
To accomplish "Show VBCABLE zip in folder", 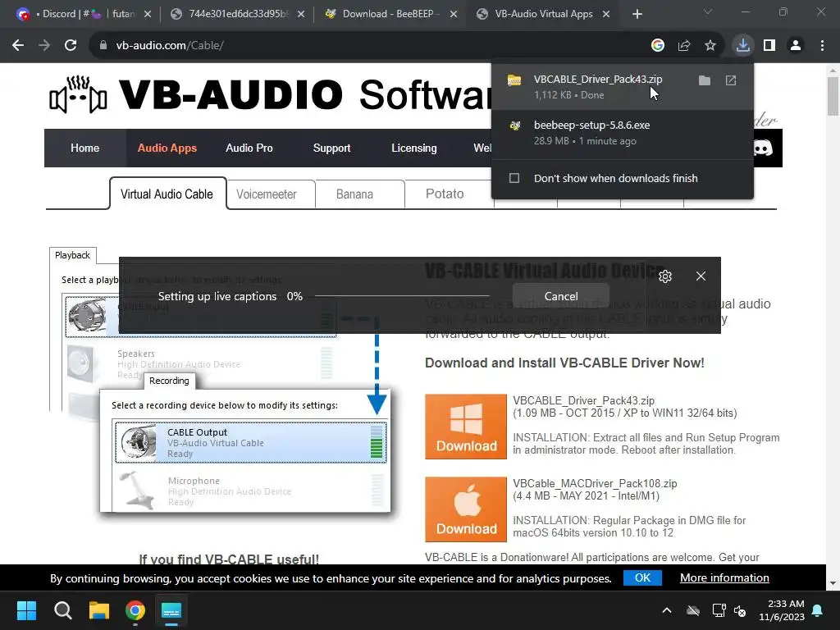I will pos(705,80).
